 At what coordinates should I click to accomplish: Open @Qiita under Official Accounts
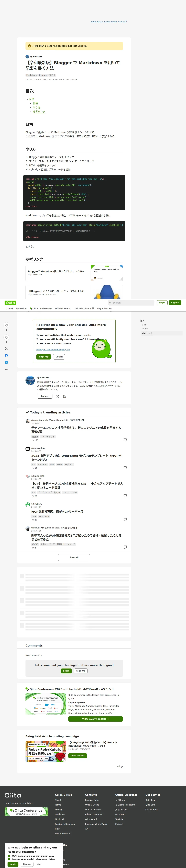[120, 800]
